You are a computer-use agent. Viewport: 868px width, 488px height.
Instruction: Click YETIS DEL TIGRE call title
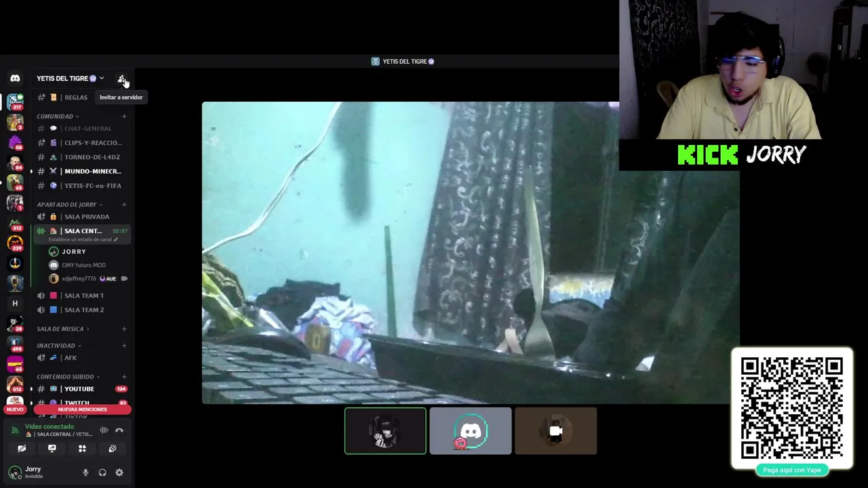tap(403, 62)
